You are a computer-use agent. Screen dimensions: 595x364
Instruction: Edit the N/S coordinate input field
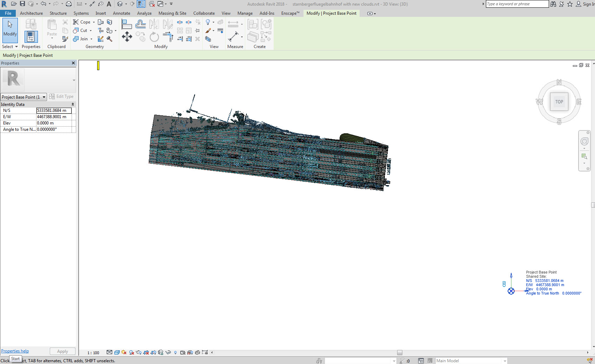[54, 110]
